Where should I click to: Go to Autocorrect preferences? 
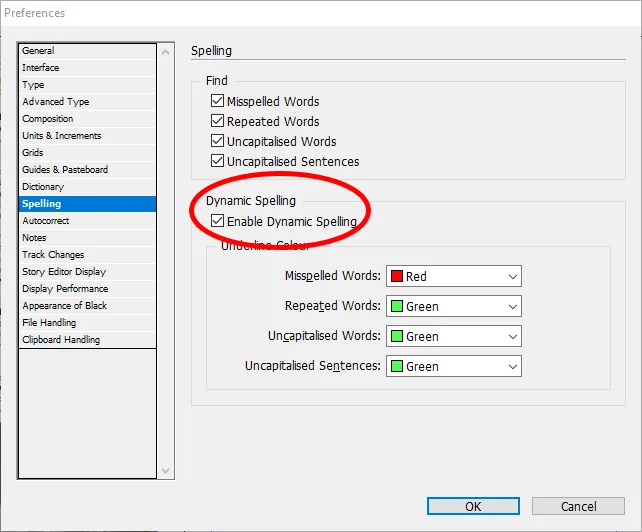pos(46,221)
